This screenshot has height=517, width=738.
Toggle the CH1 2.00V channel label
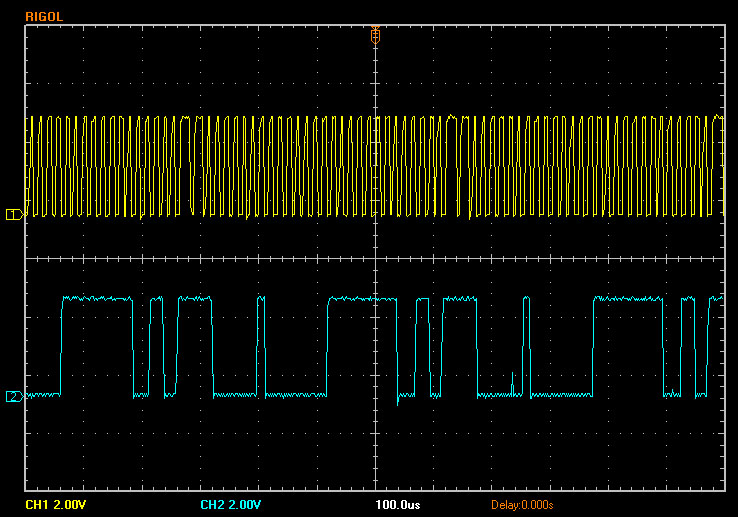click(58, 504)
